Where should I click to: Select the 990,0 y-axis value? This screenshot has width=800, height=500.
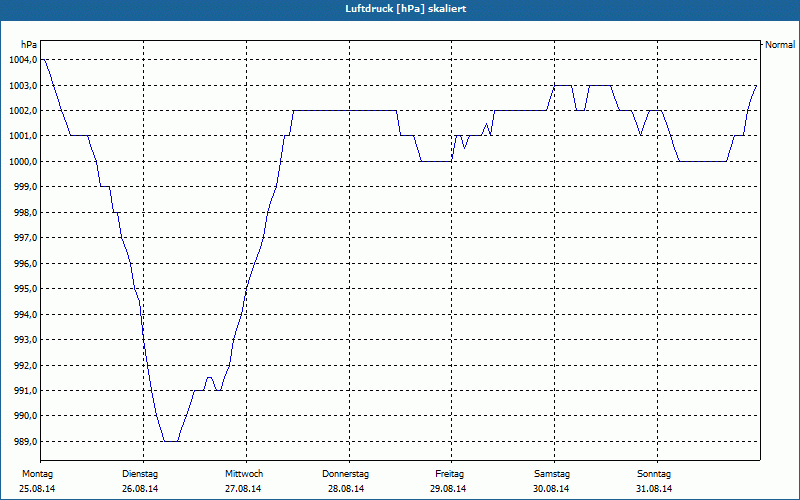[x=25, y=416]
